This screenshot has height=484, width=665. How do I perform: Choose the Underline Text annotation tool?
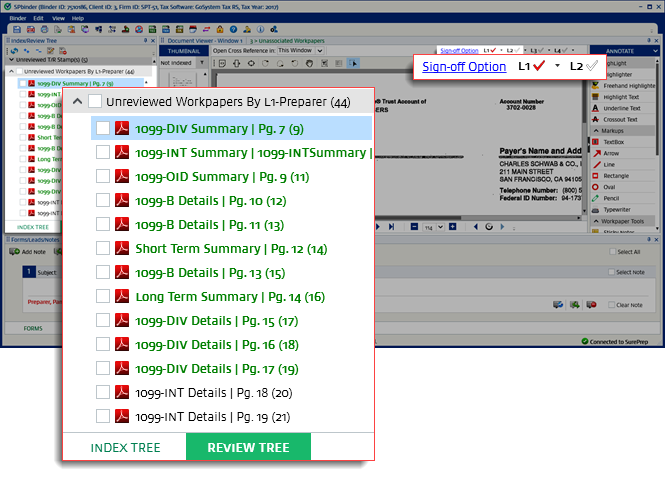(626, 108)
